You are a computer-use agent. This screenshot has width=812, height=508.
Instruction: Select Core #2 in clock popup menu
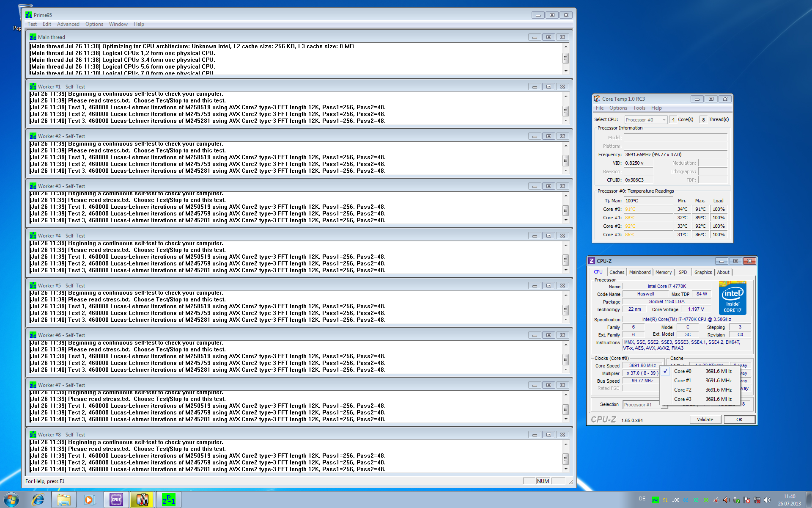tap(682, 390)
